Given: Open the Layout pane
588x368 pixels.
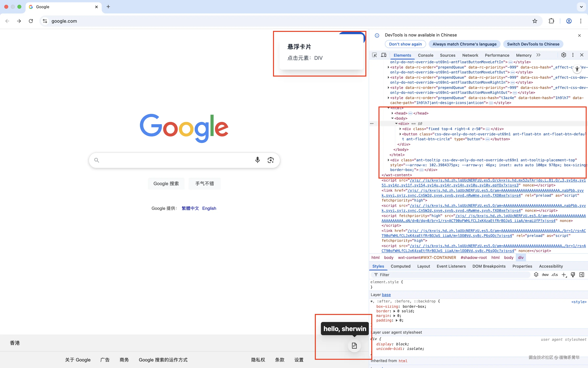Looking at the screenshot, I should click(x=423, y=266).
